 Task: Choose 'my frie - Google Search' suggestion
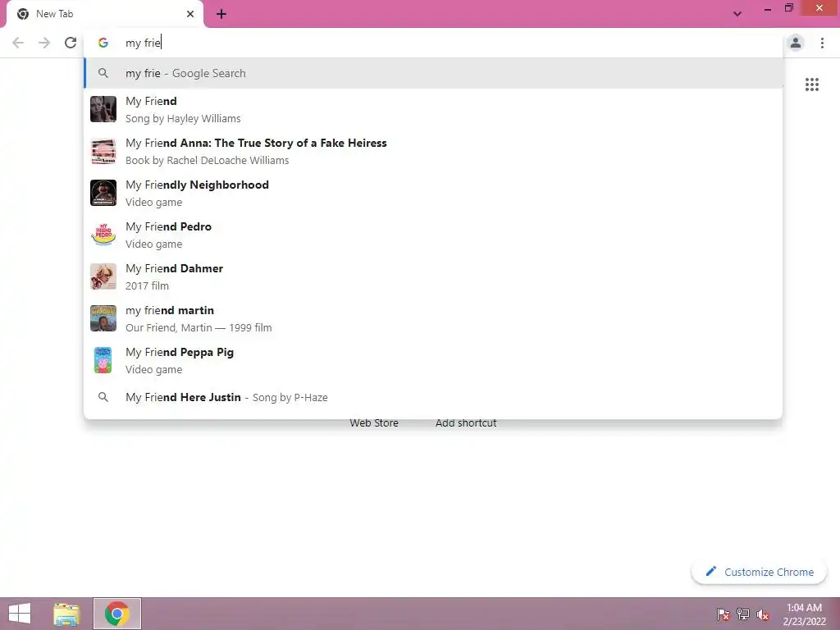pos(433,73)
